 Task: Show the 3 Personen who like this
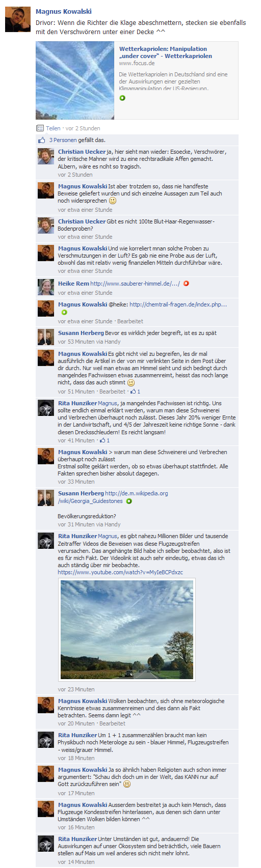(x=62, y=140)
